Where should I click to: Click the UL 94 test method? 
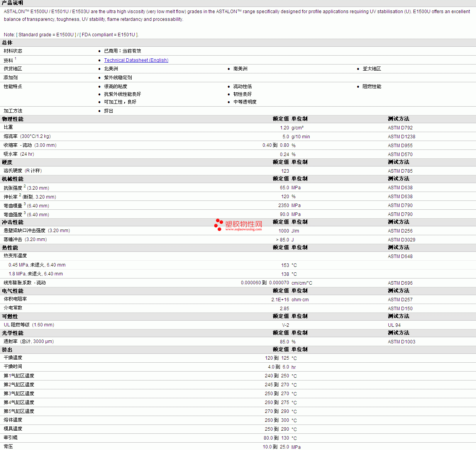pyautogui.click(x=395, y=325)
